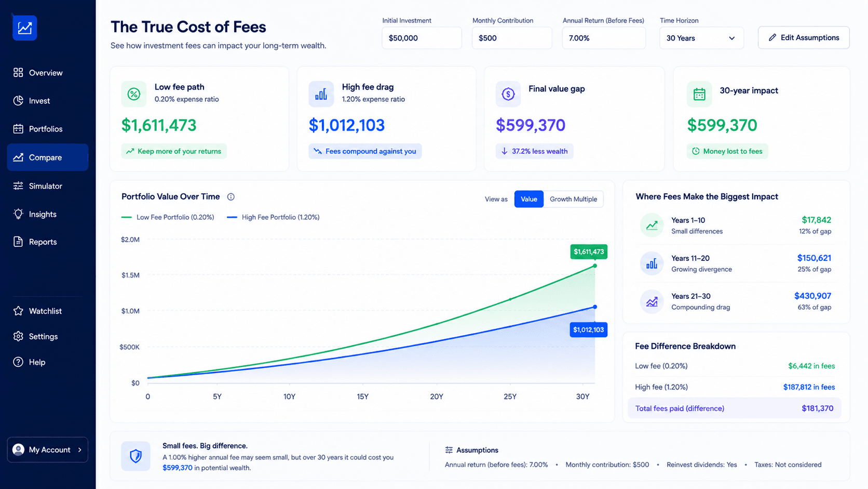868x489 pixels.
Task: Click the bar chart icon on High fee drag
Action: click(x=321, y=94)
